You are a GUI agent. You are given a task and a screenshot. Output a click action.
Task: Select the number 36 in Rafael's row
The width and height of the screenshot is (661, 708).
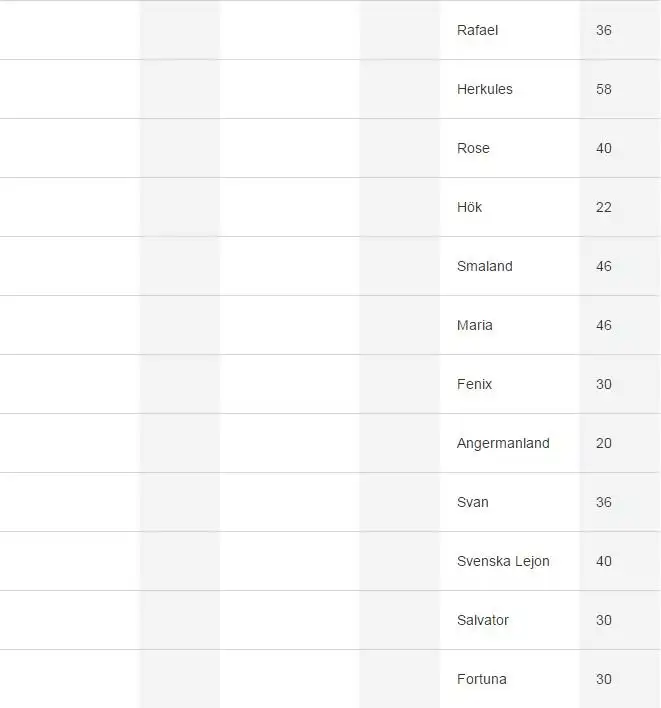coord(603,30)
